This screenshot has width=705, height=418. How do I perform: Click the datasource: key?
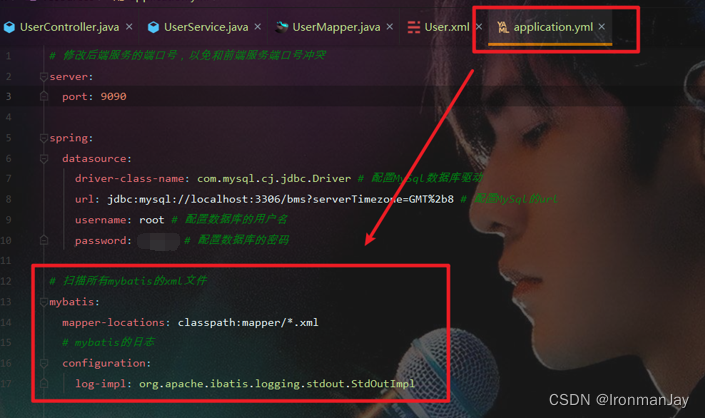tap(97, 159)
